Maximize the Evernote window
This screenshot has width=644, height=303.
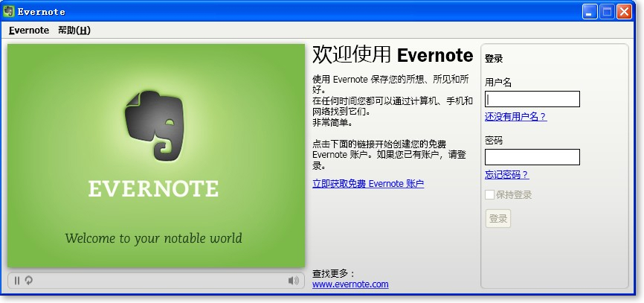click(x=607, y=11)
